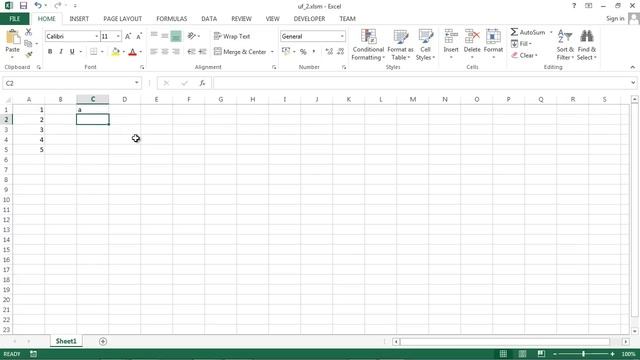Add a new sheet with plus button
640x360 pixels.
[x=103, y=341]
